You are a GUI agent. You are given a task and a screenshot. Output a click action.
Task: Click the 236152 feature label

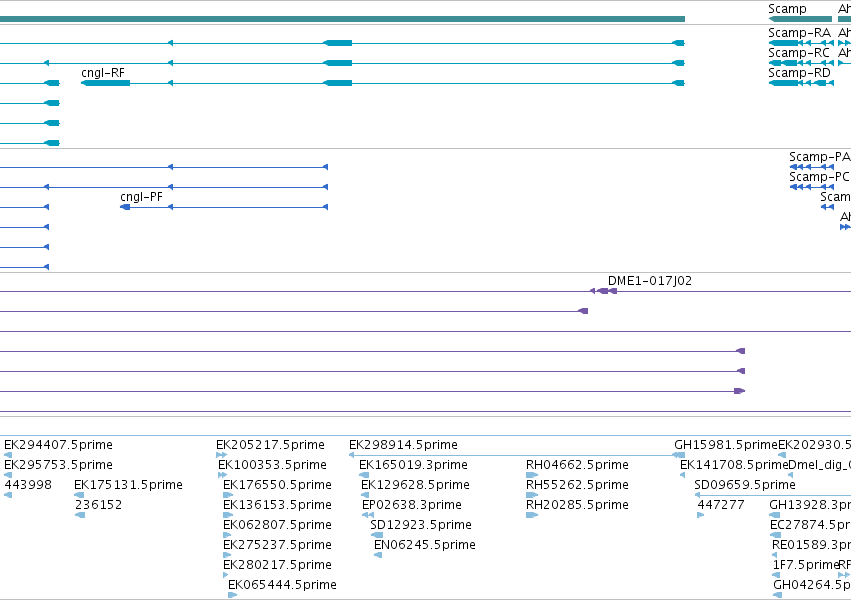98,505
